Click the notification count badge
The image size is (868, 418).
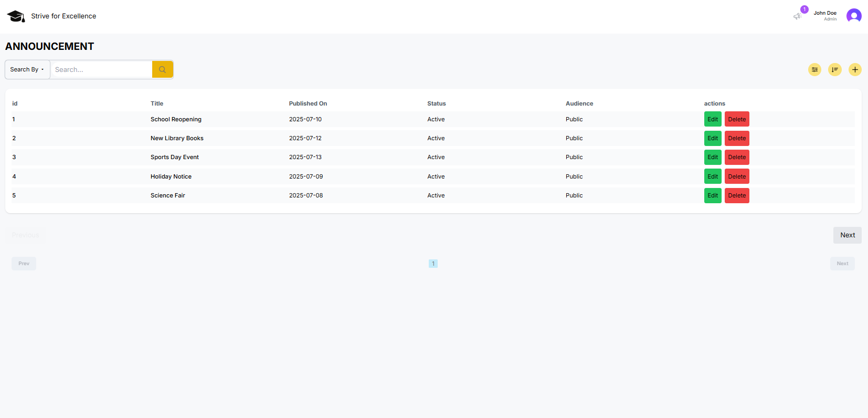click(805, 9)
